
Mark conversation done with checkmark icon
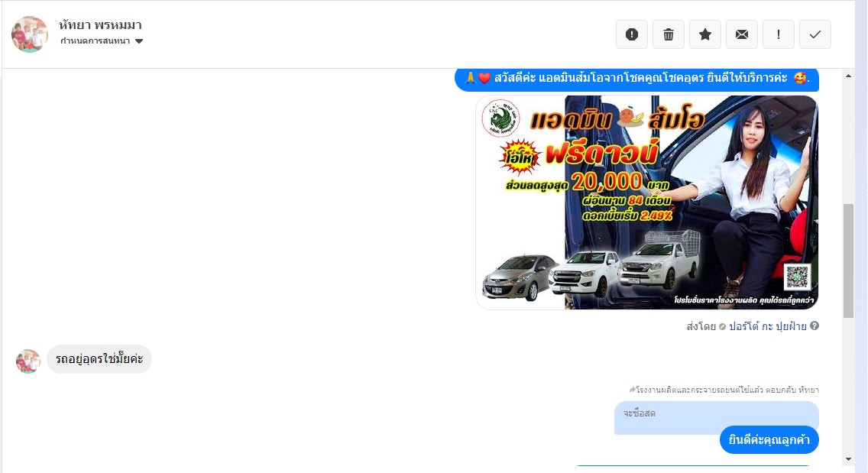[815, 34]
